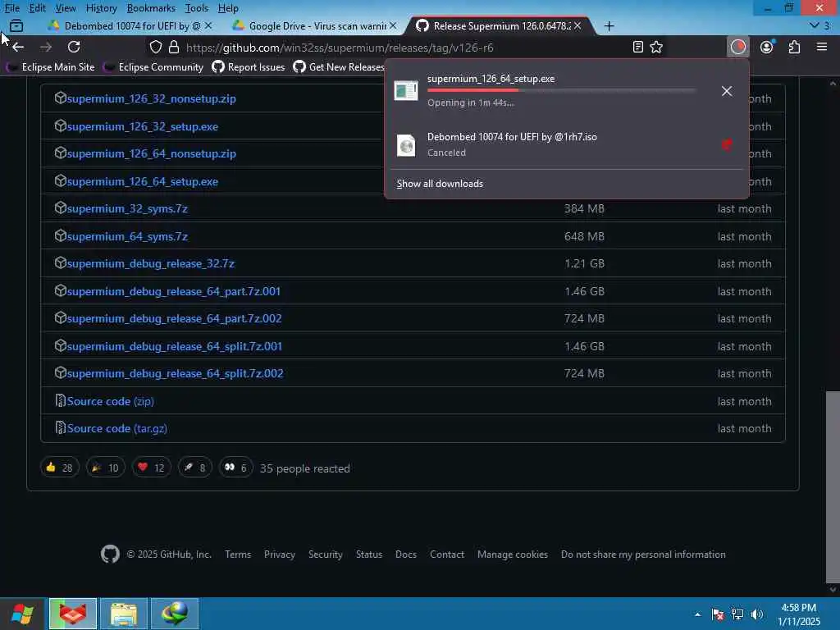
Task: Toggle reader view in the address bar
Action: click(x=637, y=47)
